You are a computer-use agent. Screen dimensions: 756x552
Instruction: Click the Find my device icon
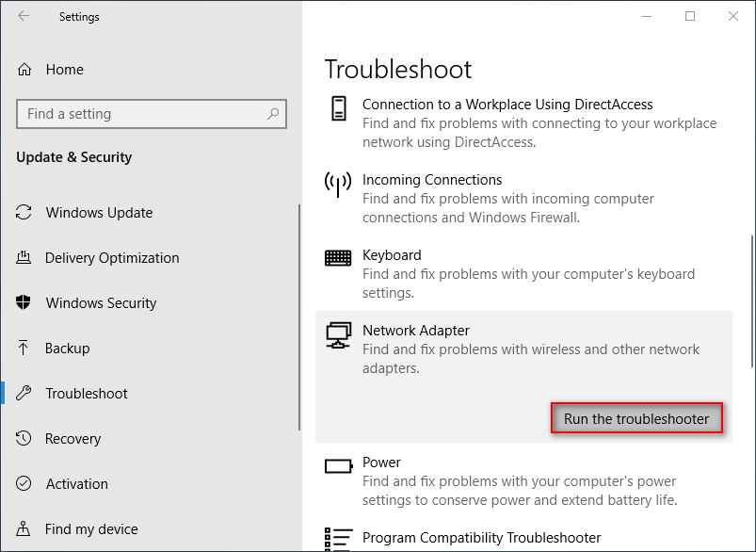click(x=24, y=529)
